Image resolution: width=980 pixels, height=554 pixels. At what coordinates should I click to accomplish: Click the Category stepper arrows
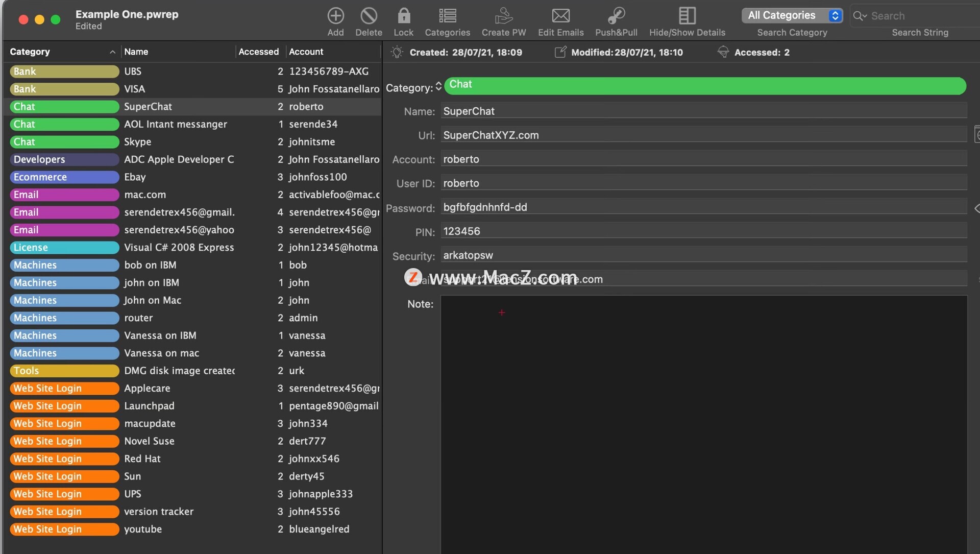point(438,87)
